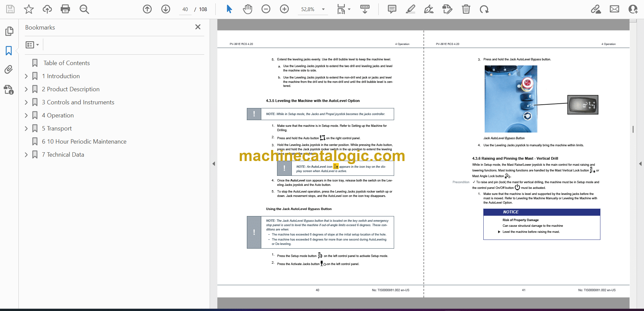Expand the 4 Operation bookmark
644x311 pixels.
coord(26,115)
